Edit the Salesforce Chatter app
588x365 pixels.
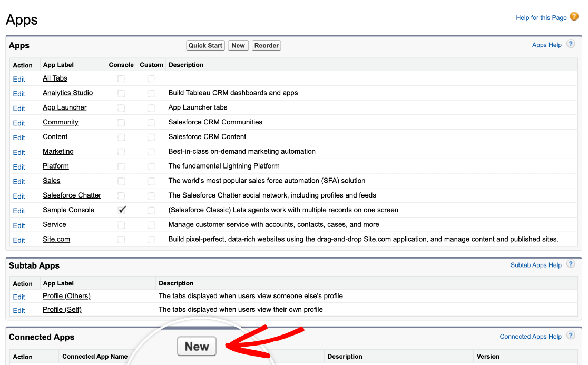click(x=19, y=196)
